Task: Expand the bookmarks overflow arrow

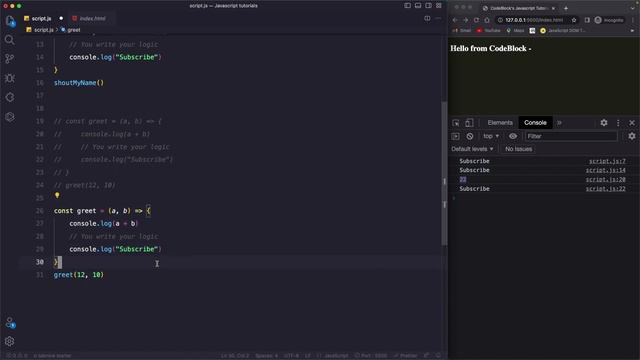Action: point(633,31)
